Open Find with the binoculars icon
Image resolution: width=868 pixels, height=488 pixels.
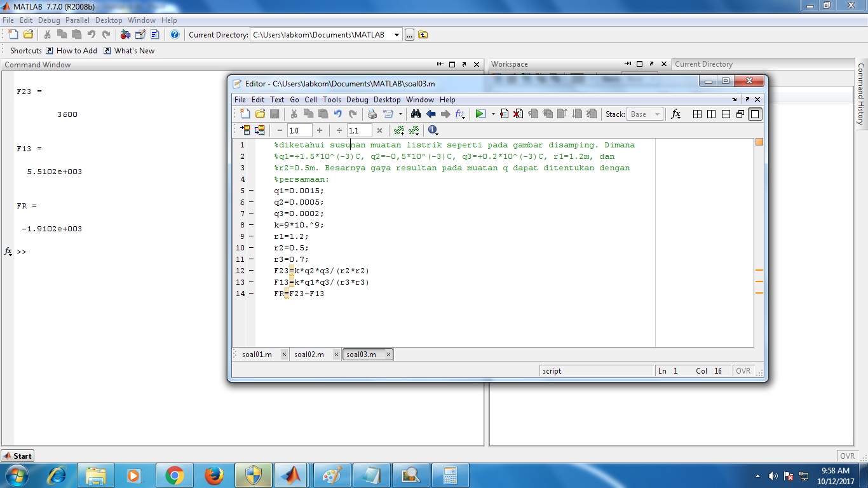point(416,114)
